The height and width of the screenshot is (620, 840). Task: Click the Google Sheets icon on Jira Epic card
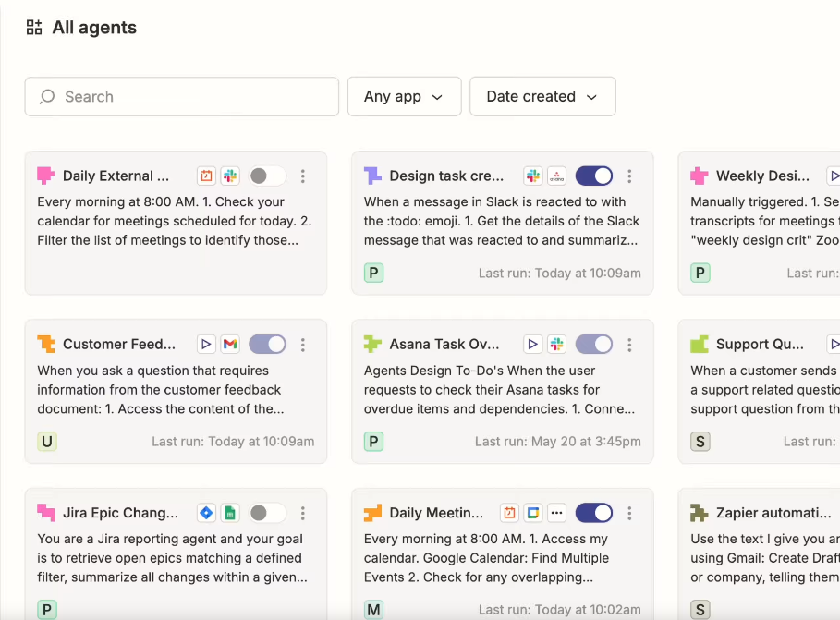coord(230,513)
